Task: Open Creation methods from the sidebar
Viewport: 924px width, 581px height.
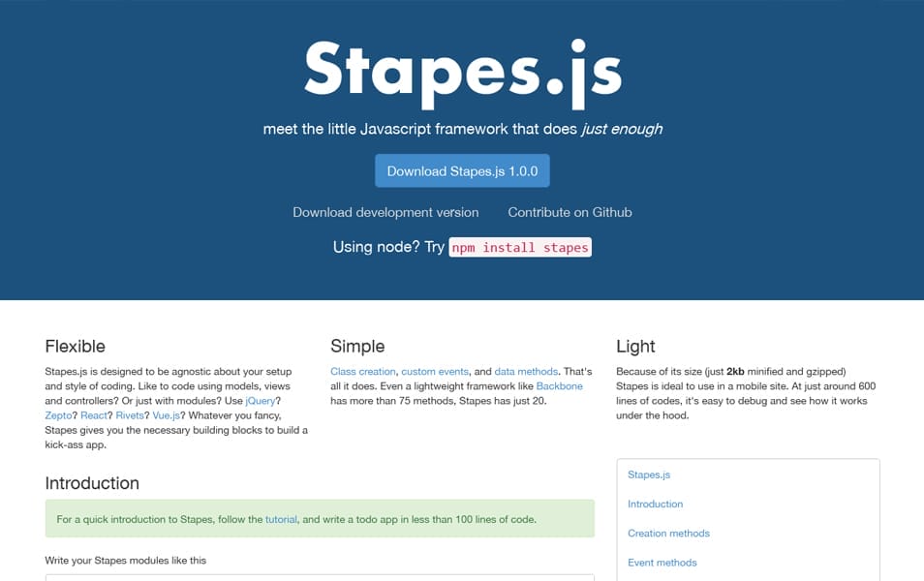Action: point(668,534)
